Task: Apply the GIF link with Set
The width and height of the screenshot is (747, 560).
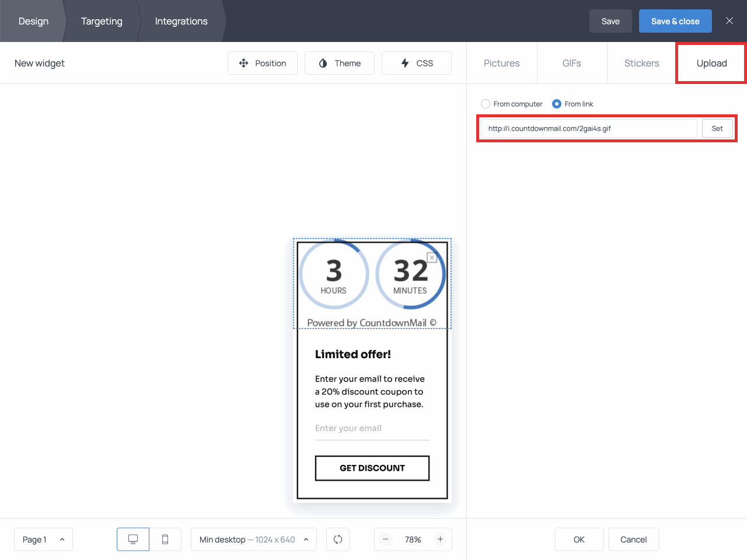Action: [x=717, y=128]
